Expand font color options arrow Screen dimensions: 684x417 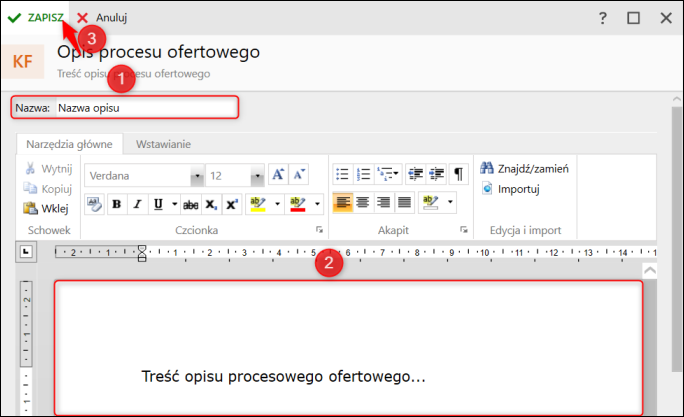point(317,204)
